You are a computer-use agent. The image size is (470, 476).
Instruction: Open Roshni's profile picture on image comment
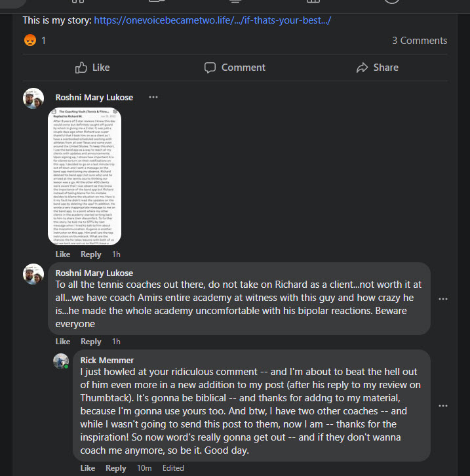(x=33, y=98)
